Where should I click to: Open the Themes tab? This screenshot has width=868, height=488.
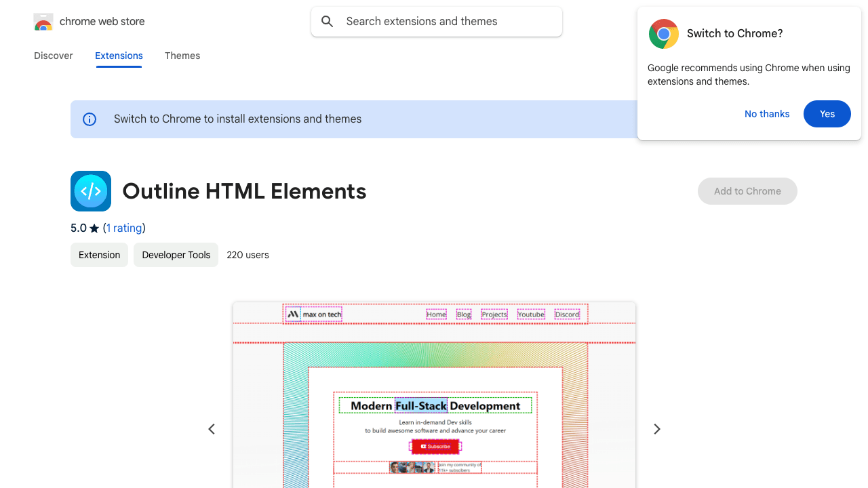182,56
